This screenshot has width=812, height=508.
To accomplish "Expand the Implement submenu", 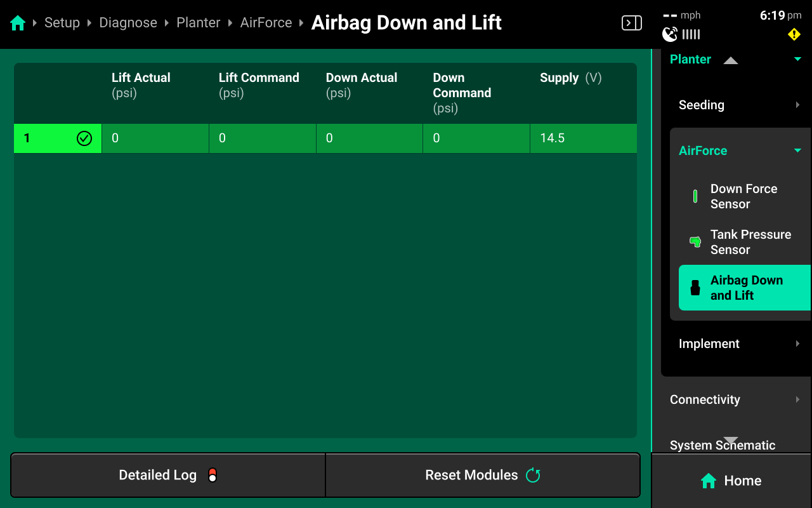I will coord(797,344).
